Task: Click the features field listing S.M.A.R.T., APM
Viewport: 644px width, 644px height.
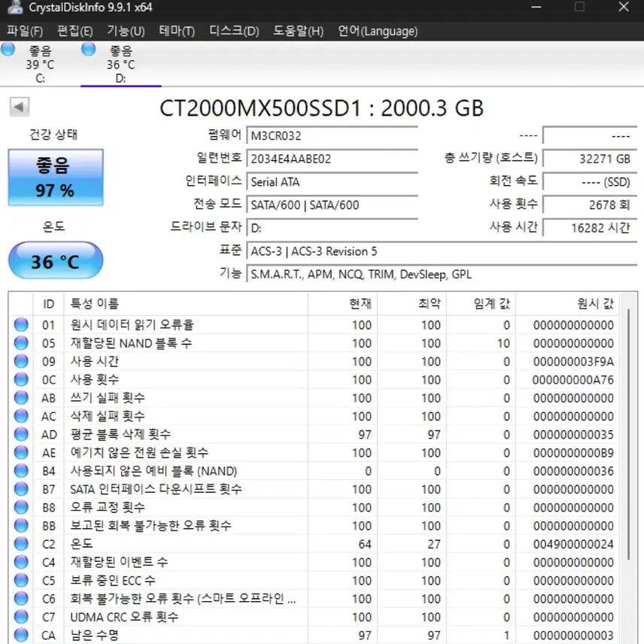Action: click(442, 274)
